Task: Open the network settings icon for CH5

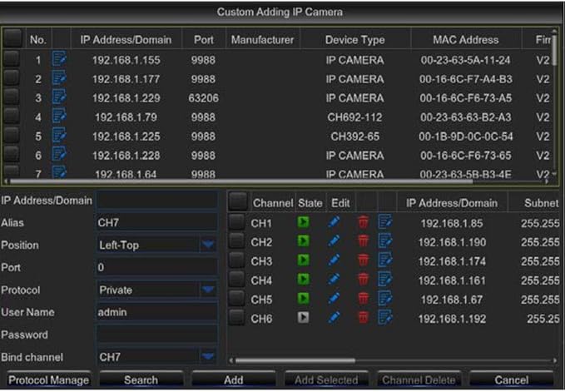Action: pyautogui.click(x=385, y=298)
